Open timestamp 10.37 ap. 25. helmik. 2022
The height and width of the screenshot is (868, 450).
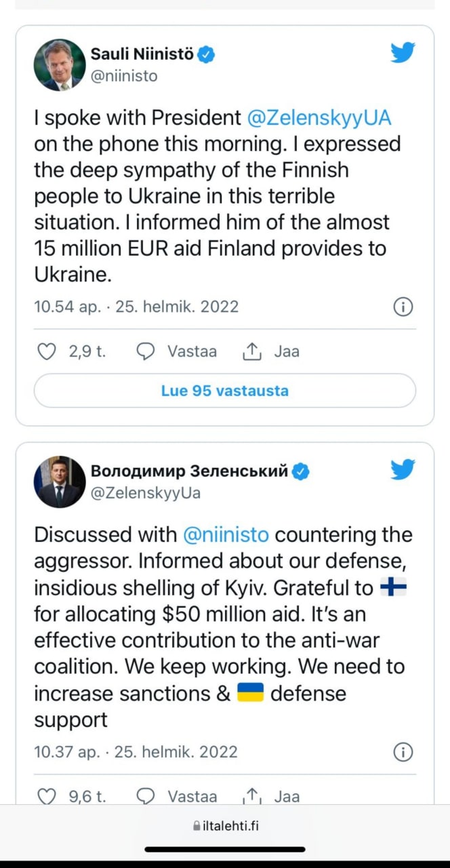136,751
